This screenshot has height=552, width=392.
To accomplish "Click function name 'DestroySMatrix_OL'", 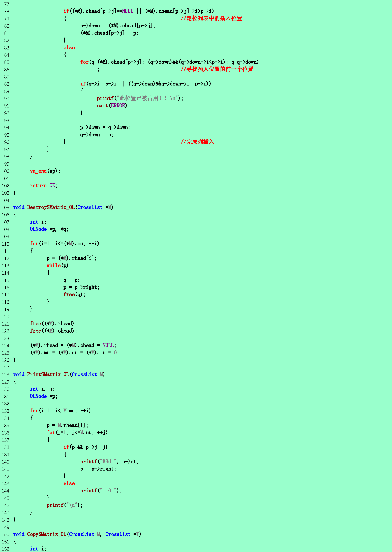I will pyautogui.click(x=51, y=207).
